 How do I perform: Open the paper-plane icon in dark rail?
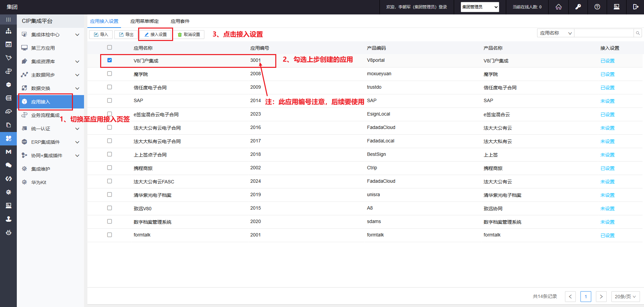click(8, 58)
